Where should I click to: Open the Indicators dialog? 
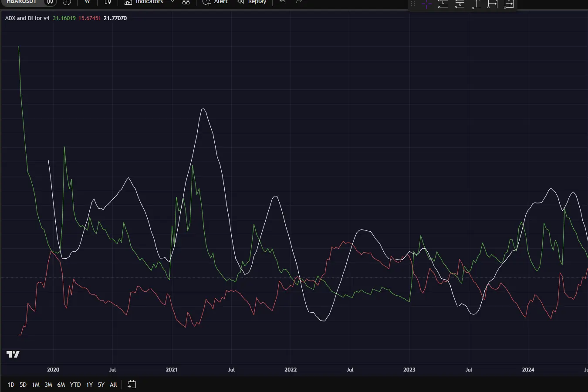click(x=144, y=2)
